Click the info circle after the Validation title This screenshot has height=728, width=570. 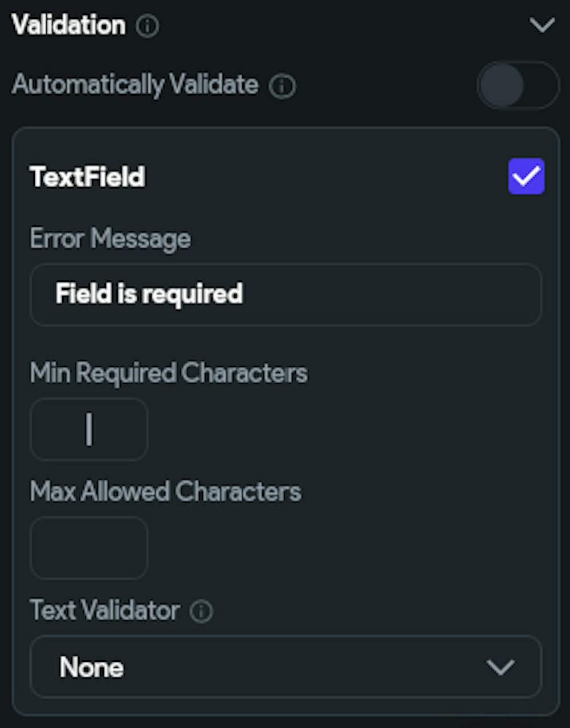(x=147, y=26)
